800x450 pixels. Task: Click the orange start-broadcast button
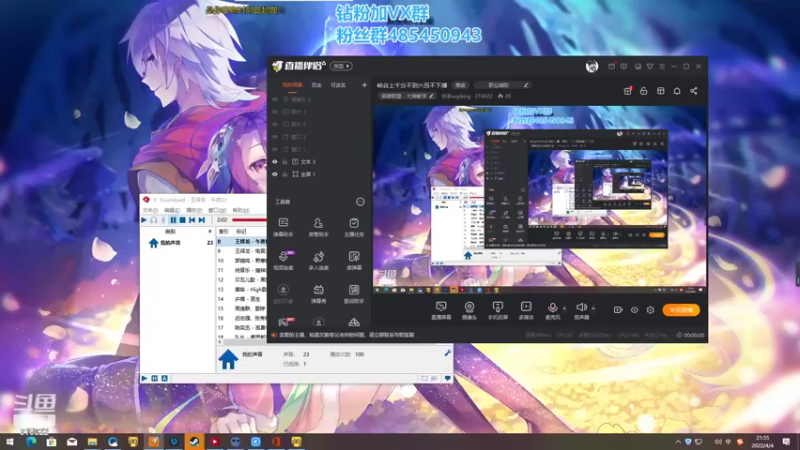click(x=681, y=310)
